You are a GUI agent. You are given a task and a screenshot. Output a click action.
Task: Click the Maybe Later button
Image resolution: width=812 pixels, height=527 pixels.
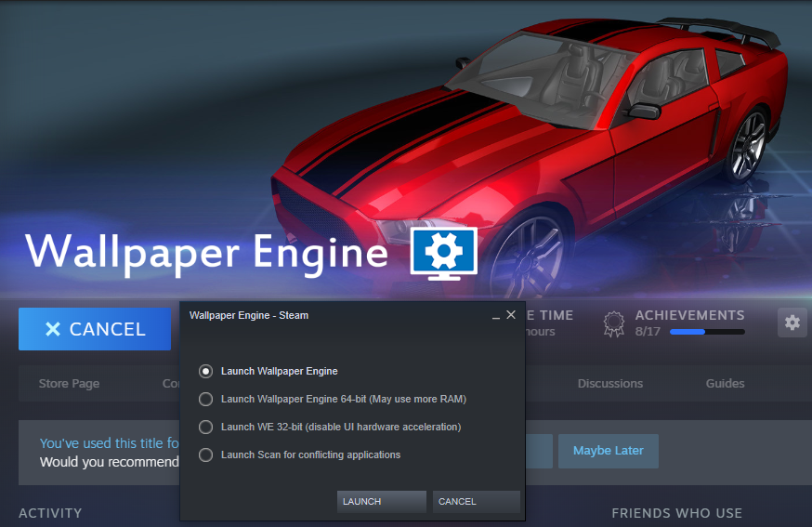click(x=608, y=451)
